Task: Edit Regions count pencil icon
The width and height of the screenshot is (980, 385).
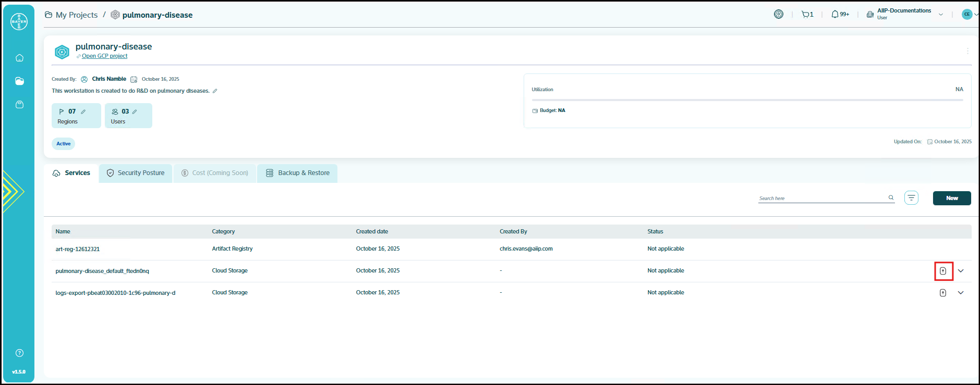Action: (83, 111)
